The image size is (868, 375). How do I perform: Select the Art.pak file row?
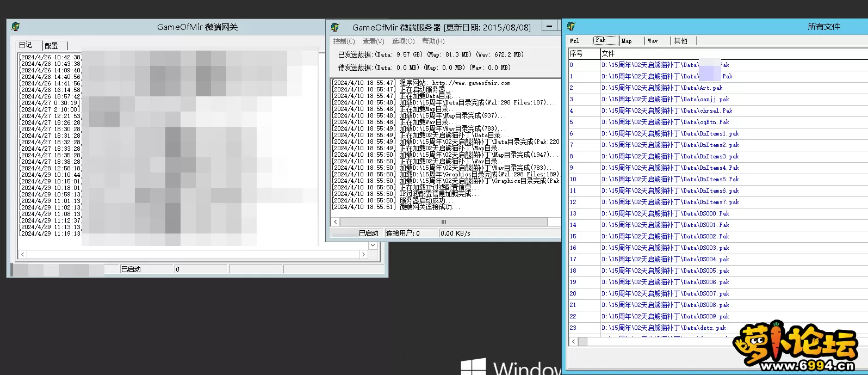coord(718,88)
